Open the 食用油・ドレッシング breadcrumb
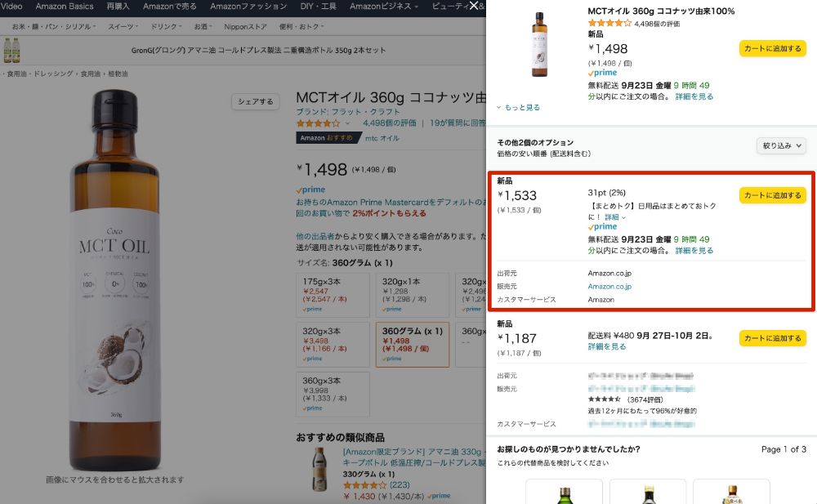The image size is (817, 504). pos(40,74)
